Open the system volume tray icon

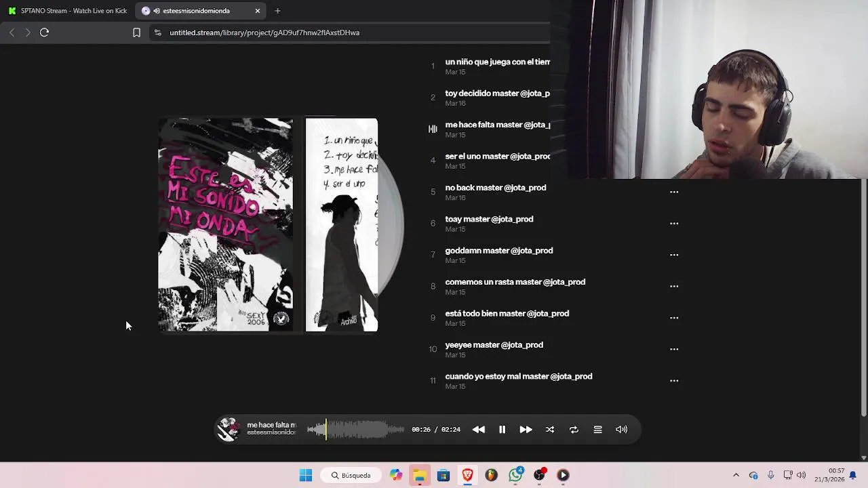click(x=802, y=475)
